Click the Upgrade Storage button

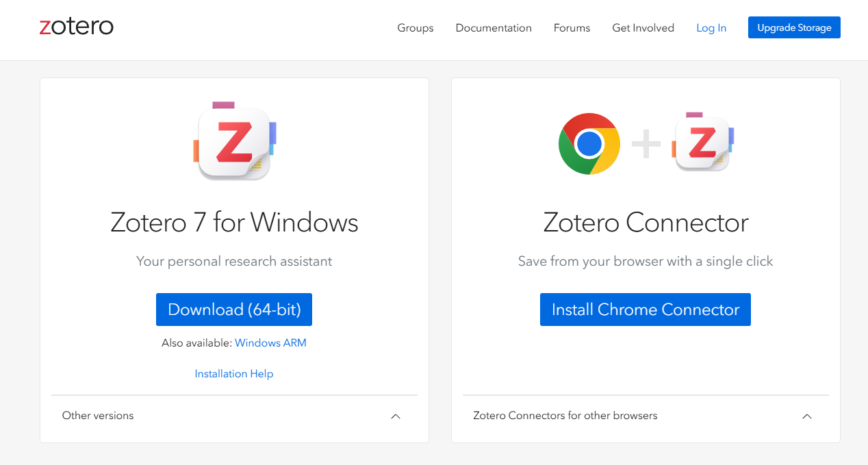[794, 27]
